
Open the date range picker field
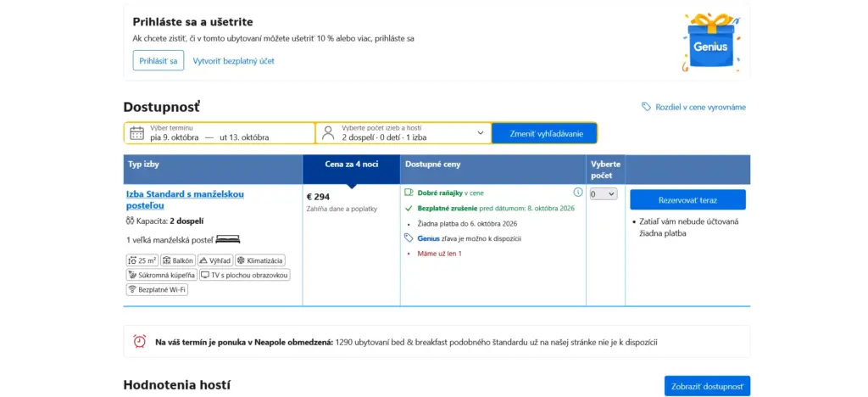(x=220, y=133)
